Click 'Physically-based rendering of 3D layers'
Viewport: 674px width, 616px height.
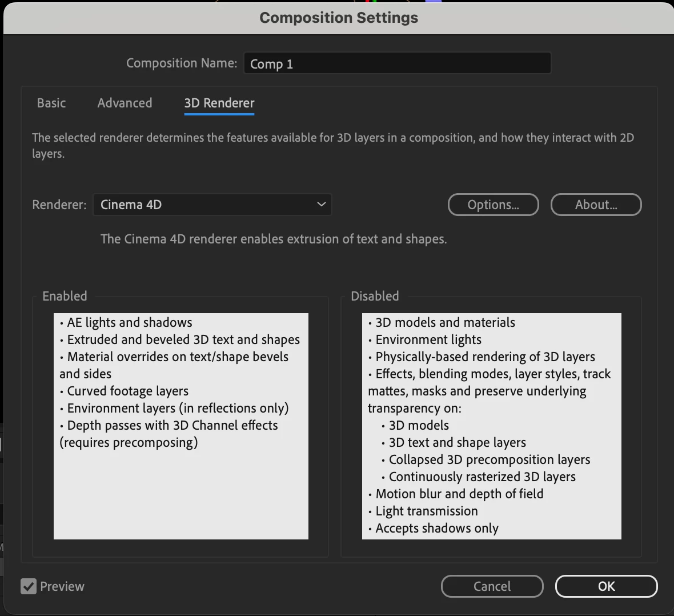[x=485, y=357]
